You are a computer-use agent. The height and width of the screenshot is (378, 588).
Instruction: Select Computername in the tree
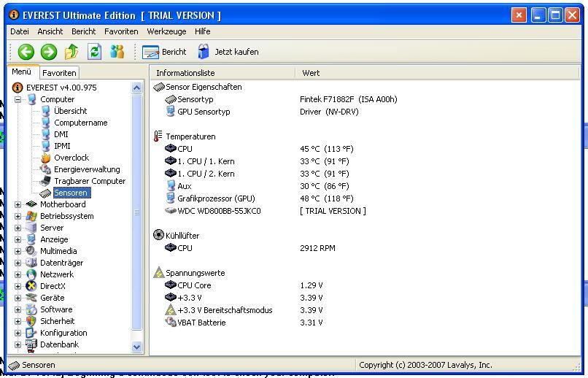pyautogui.click(x=81, y=123)
